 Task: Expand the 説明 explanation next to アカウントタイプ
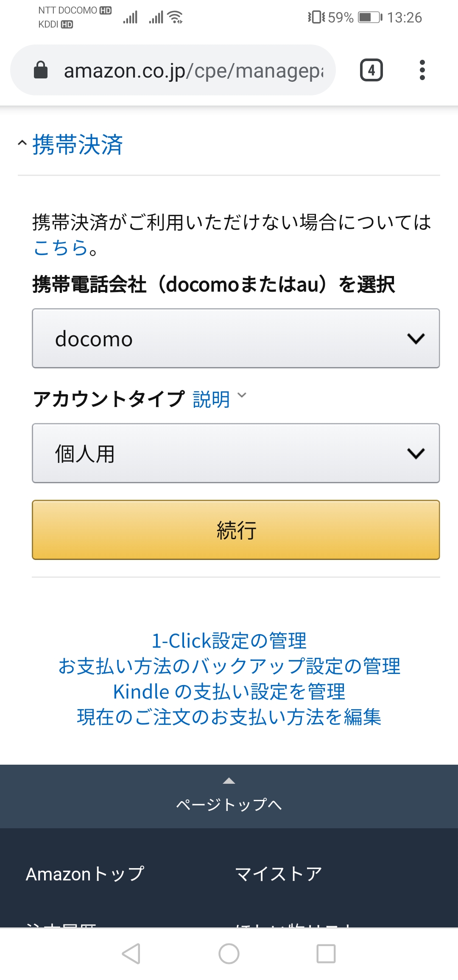[219, 399]
